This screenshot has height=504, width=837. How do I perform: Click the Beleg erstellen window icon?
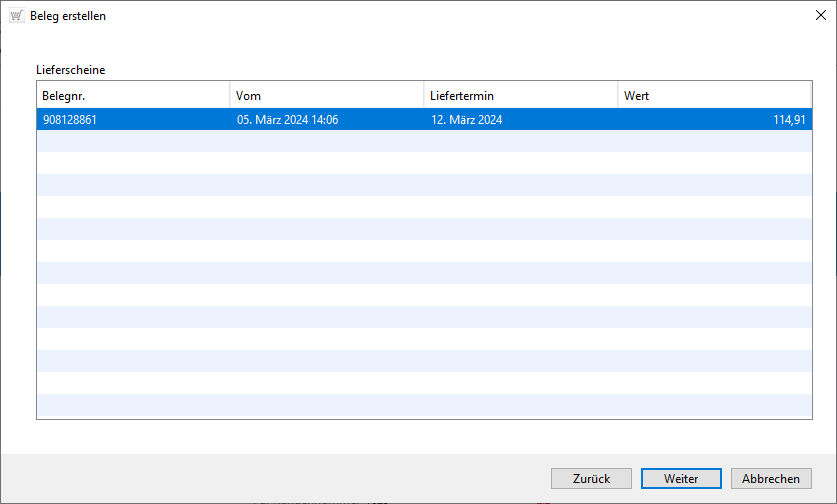tap(16, 16)
